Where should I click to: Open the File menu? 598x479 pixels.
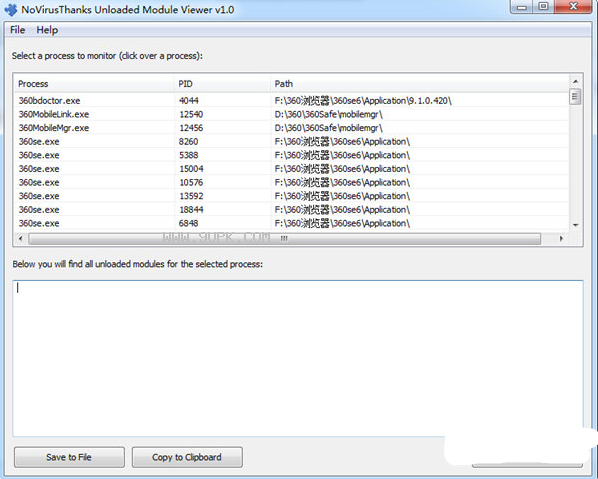[x=18, y=30]
